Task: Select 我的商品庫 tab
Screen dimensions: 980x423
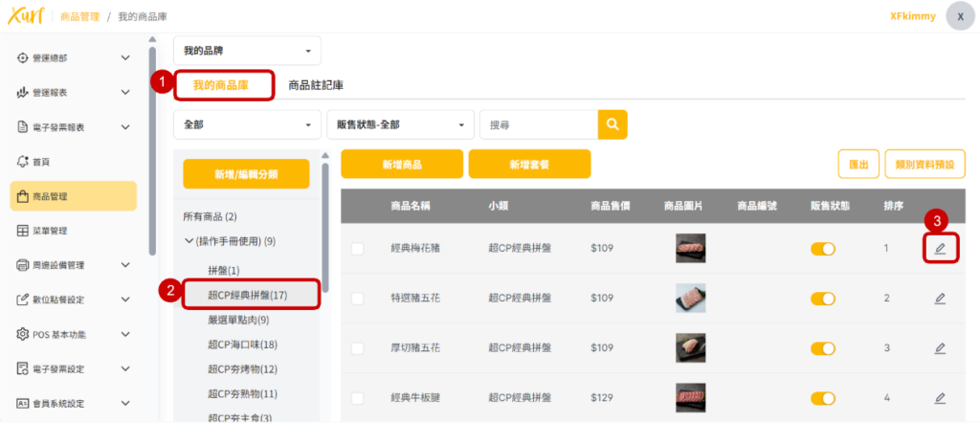Action: pos(221,85)
